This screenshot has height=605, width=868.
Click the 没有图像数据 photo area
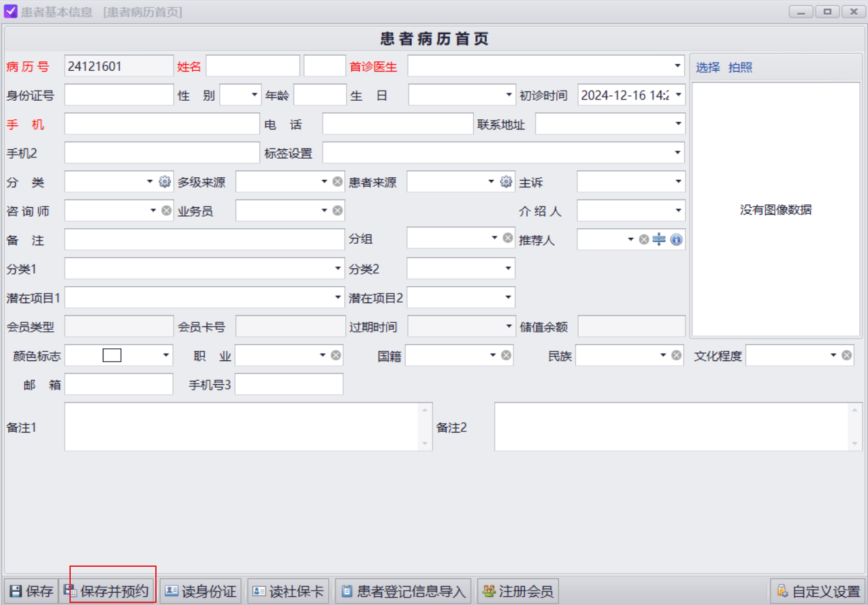pyautogui.click(x=775, y=209)
